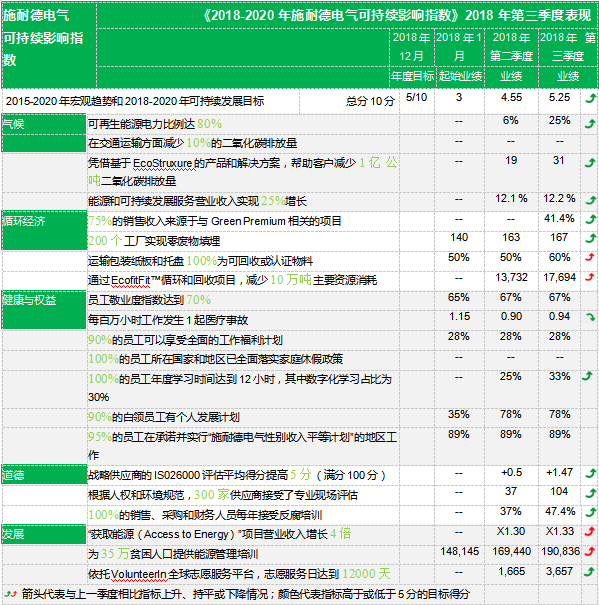Select the 气候 category header
The height and width of the screenshot is (605, 599).
tap(44, 133)
